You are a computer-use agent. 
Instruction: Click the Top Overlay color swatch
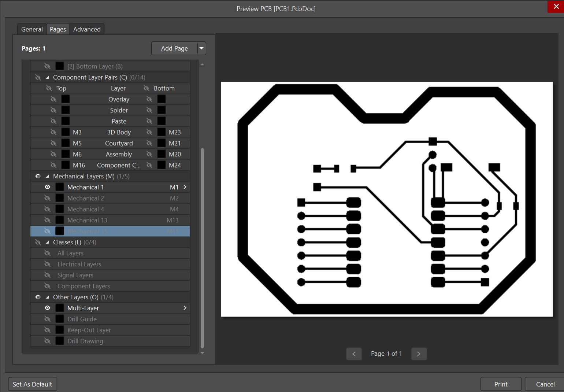66,99
